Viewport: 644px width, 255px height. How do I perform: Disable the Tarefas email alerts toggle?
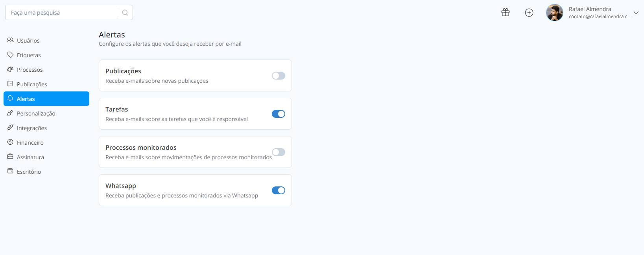tap(279, 114)
